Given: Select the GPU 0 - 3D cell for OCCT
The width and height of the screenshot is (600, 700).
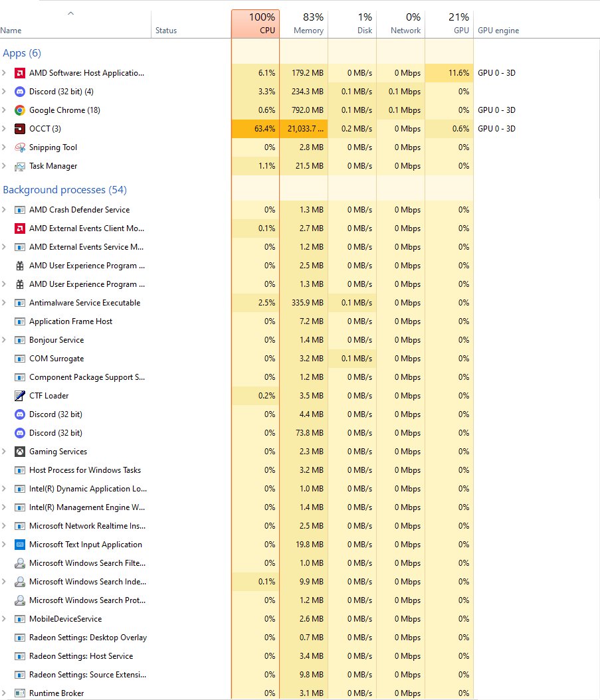Looking at the screenshot, I should pyautogui.click(x=496, y=129).
